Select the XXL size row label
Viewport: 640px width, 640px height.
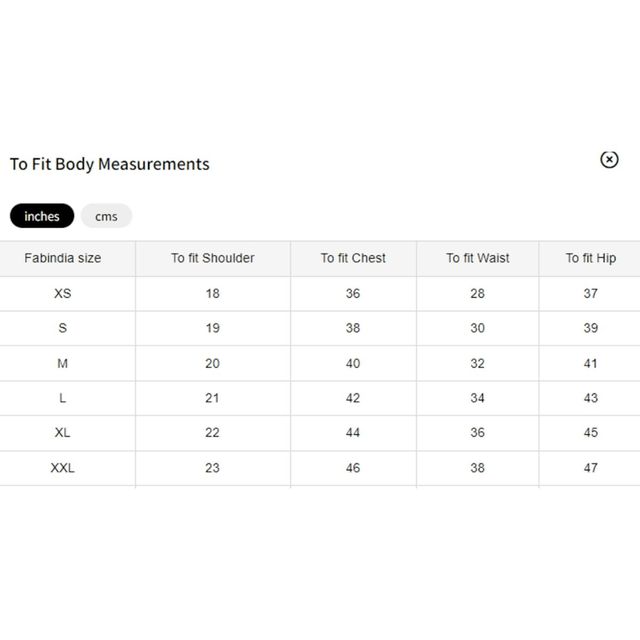(x=62, y=468)
